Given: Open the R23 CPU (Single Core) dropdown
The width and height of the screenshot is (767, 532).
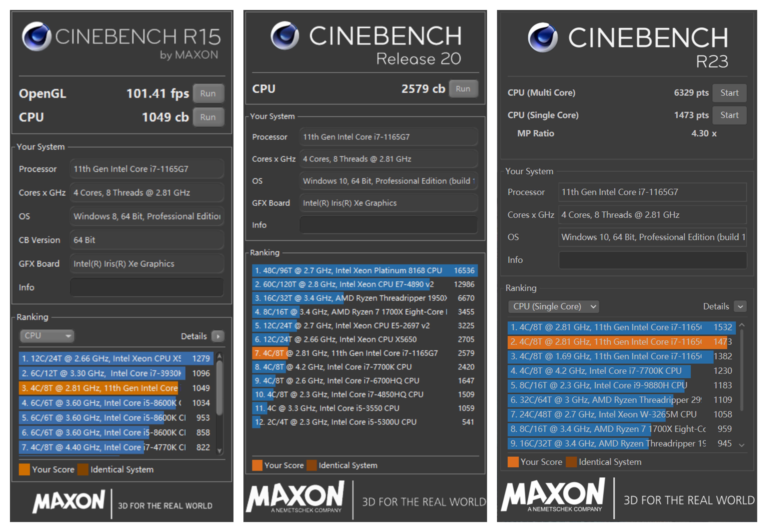Looking at the screenshot, I should (x=553, y=306).
